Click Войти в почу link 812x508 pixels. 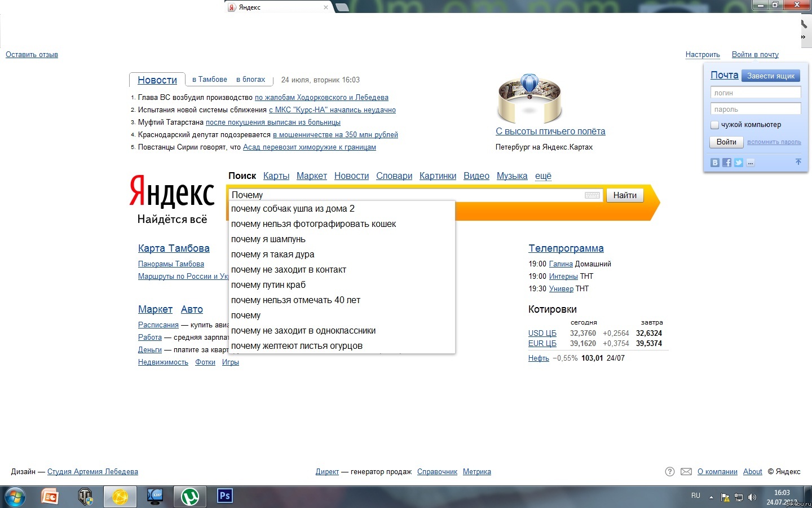click(x=755, y=55)
